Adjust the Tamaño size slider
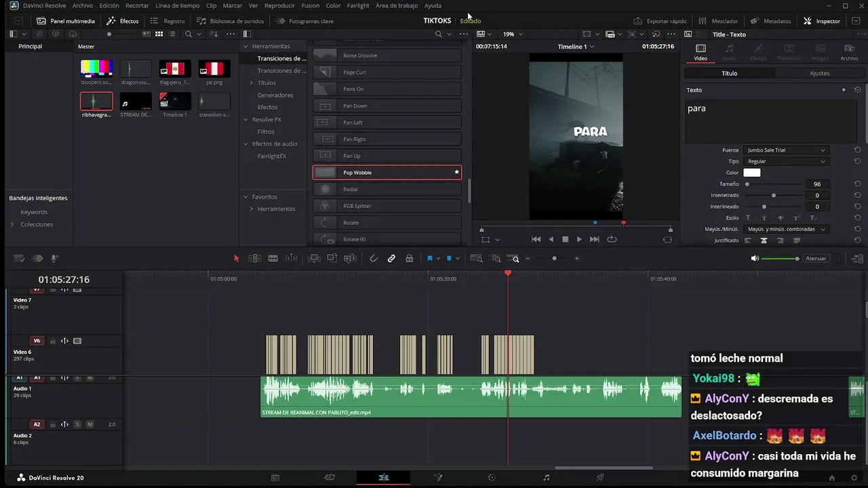Image resolution: width=868 pixels, height=488 pixels. [773, 184]
